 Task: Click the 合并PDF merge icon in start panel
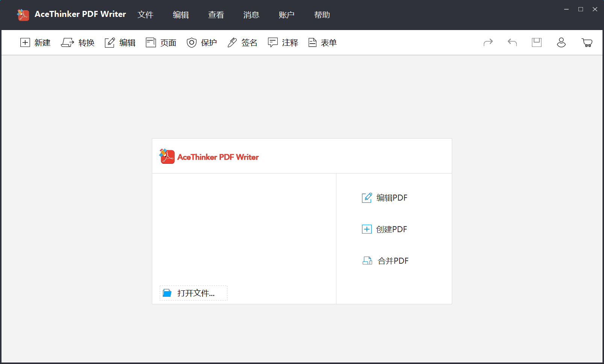pyautogui.click(x=367, y=260)
